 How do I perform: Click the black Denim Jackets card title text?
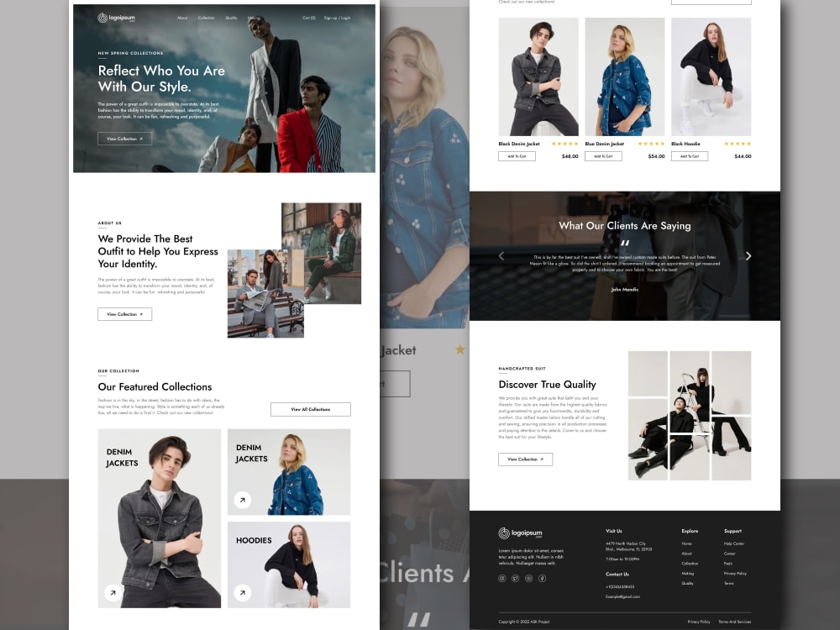pos(122,458)
